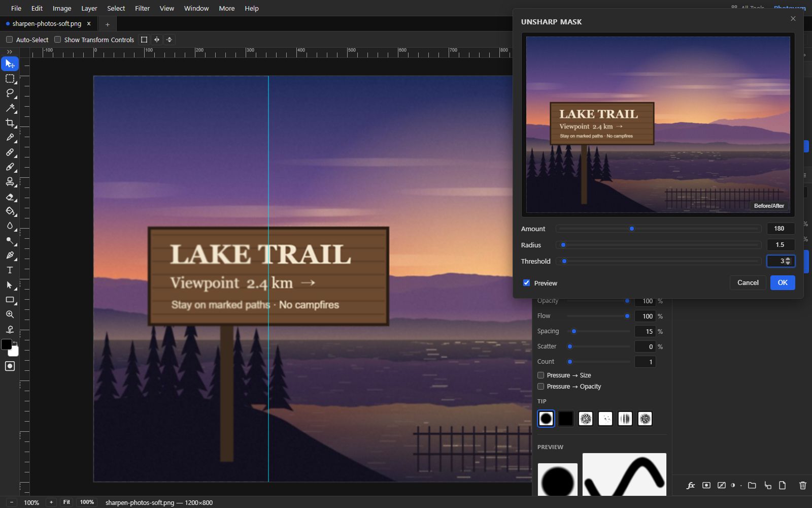Select the Lasso tool
Image resolution: width=812 pixels, height=508 pixels.
10,93
